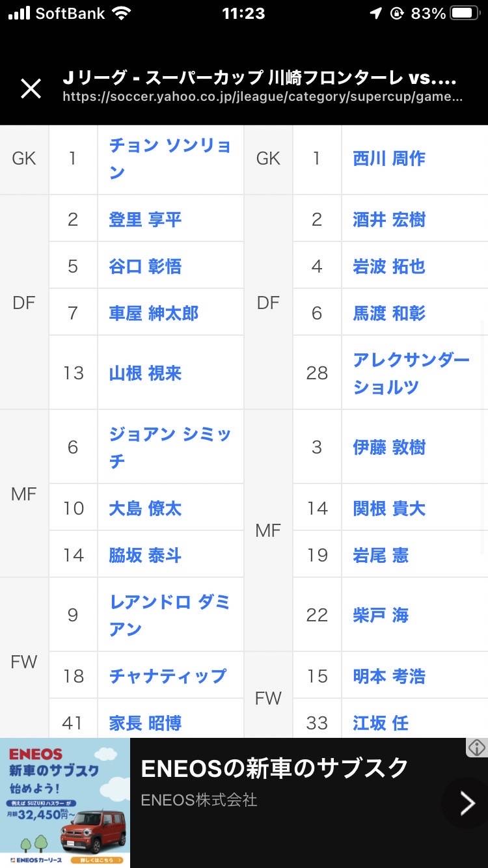Select player 登里 享平
Viewport: 488px width, 868px height.
(x=145, y=219)
